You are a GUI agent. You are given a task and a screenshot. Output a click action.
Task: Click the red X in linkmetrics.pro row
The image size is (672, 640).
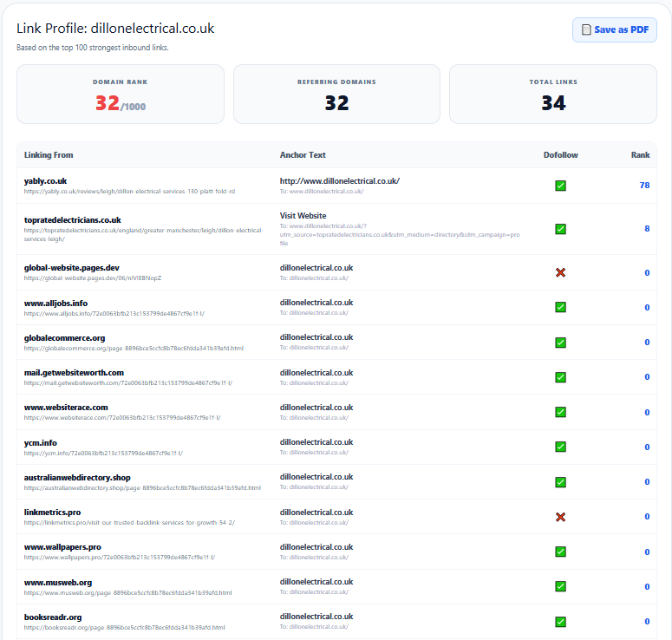pos(560,517)
